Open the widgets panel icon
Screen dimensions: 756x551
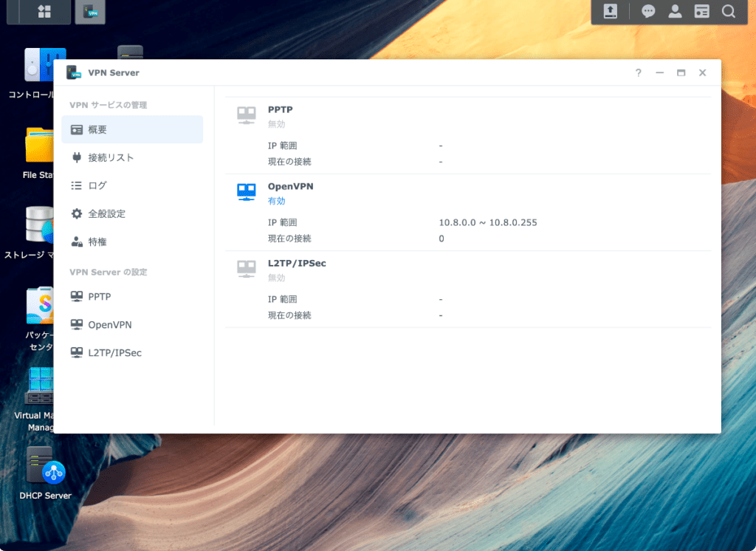click(701, 11)
